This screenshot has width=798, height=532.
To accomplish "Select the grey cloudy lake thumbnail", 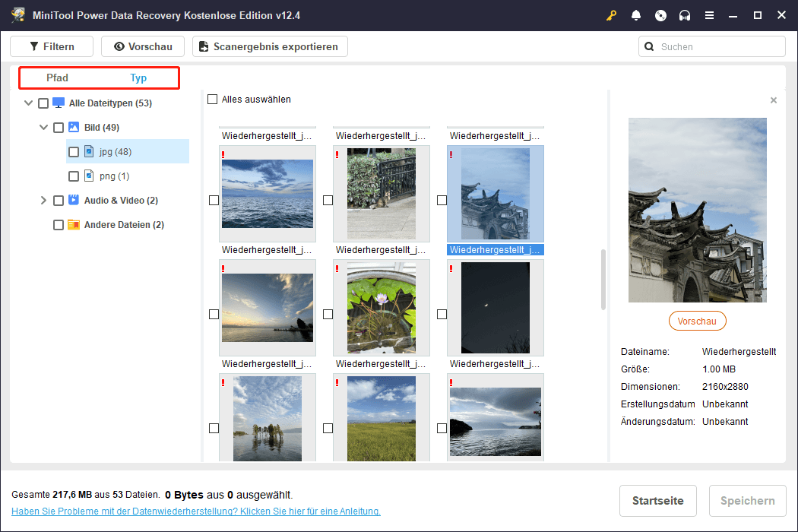I will click(496, 418).
